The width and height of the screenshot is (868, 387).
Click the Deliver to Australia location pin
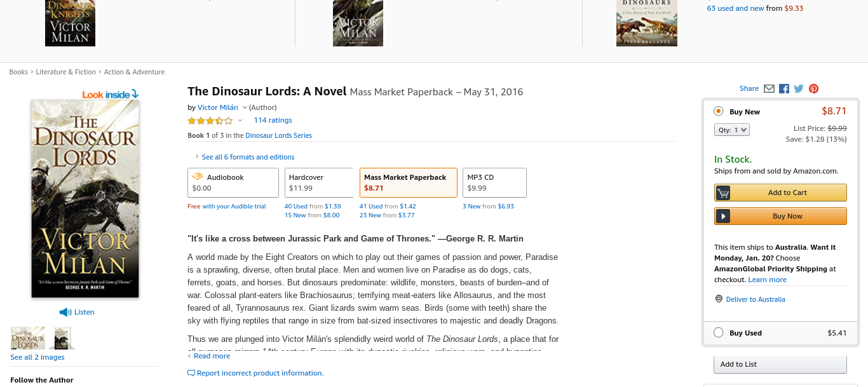[x=719, y=299]
